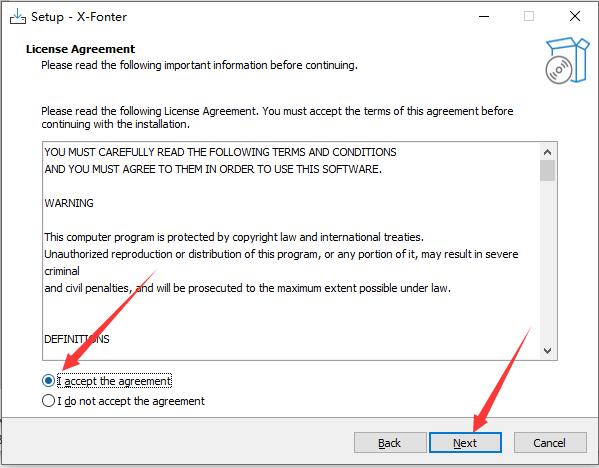Viewport: 599px width, 468px height.
Task: Click 'AND YOU MUST AGREE TO THEM' line
Action: tap(213, 169)
